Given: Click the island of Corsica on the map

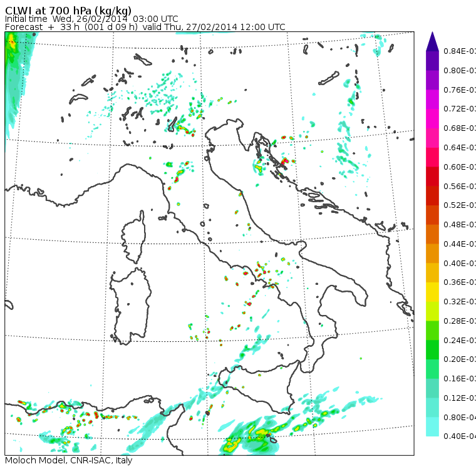Looking at the screenshot, I should click(x=135, y=237).
